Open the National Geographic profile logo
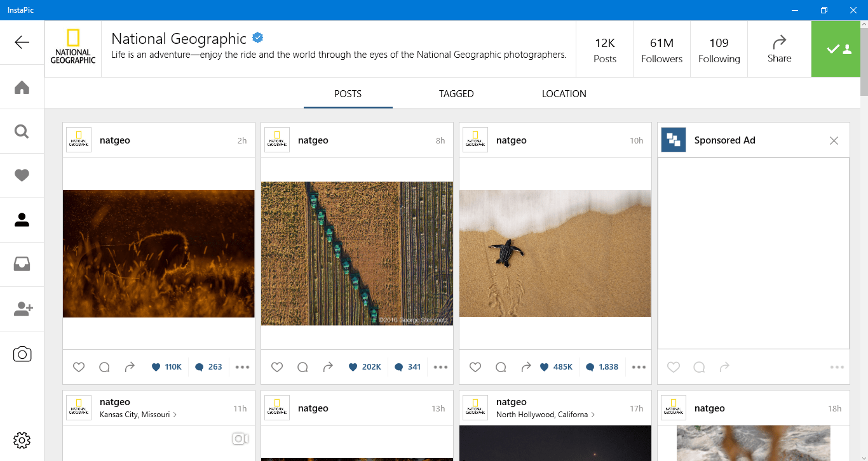This screenshot has height=461, width=868. point(73,49)
